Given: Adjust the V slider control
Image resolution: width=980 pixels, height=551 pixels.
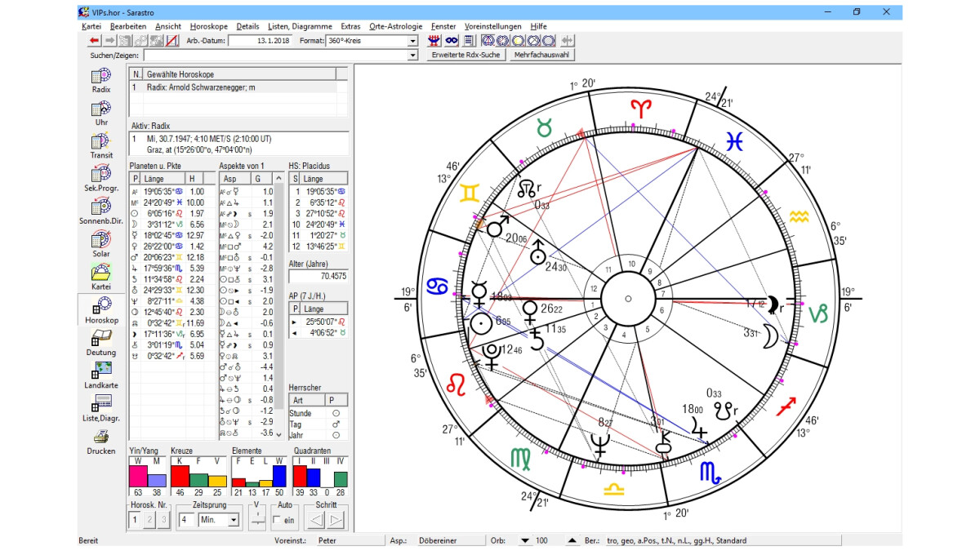Looking at the screenshot, I should coord(257,520).
